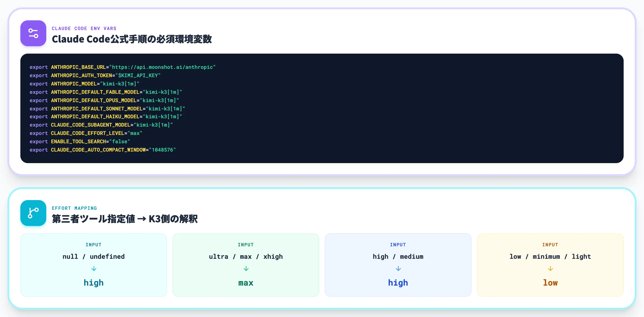This screenshot has height=317, width=644.
Task: Click the ANTHROPIC_BASE_URL export line
Action: pyautogui.click(x=123, y=67)
